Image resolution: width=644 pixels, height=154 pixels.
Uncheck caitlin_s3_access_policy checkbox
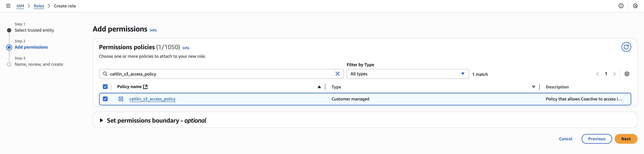(x=105, y=99)
